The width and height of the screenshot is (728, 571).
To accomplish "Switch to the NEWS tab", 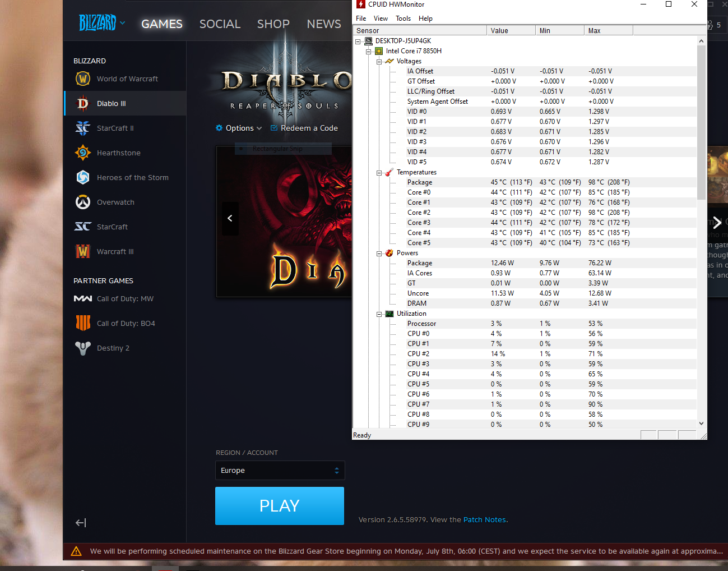I will tap(324, 24).
